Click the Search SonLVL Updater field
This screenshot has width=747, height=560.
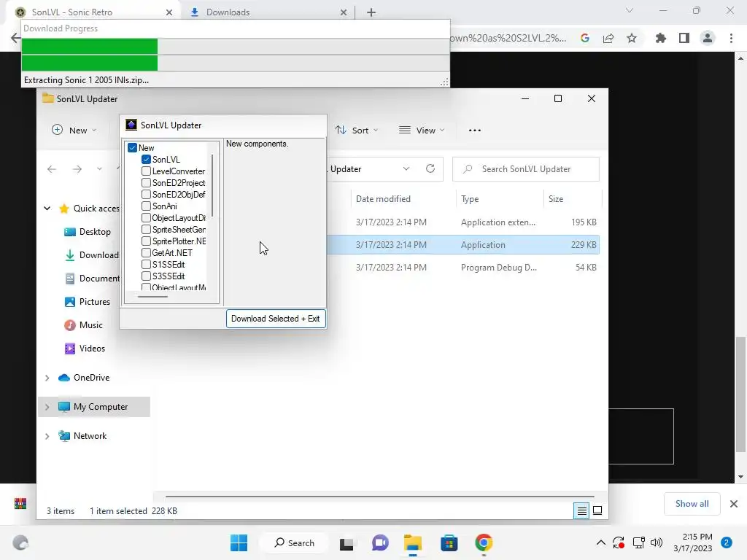tap(526, 169)
